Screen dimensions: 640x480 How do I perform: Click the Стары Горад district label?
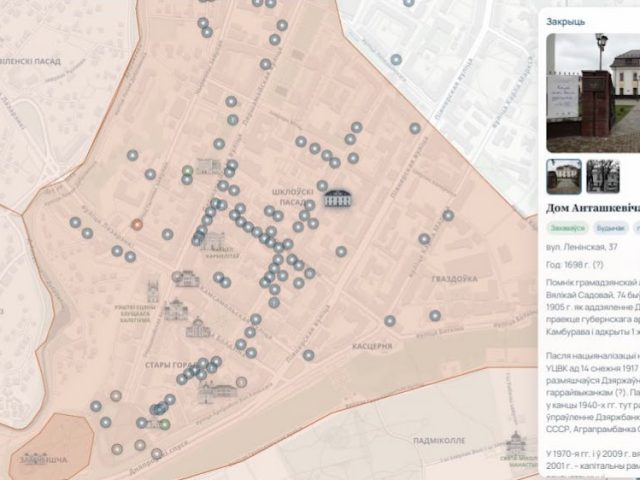point(171,365)
